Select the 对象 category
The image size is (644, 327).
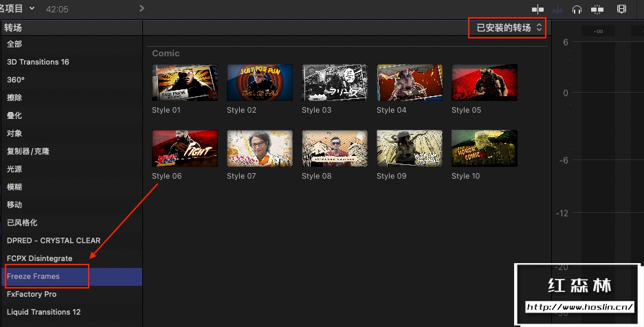tap(71, 133)
